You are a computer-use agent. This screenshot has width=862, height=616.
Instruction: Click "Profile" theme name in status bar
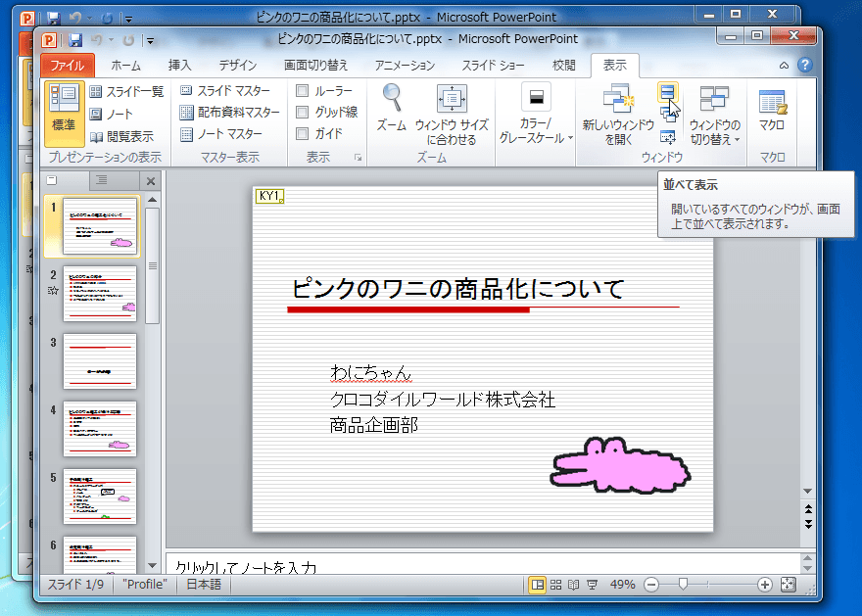point(145,585)
